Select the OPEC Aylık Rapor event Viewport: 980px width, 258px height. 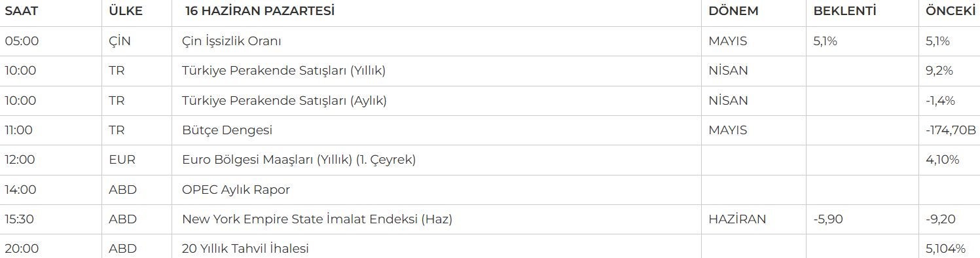pyautogui.click(x=236, y=190)
